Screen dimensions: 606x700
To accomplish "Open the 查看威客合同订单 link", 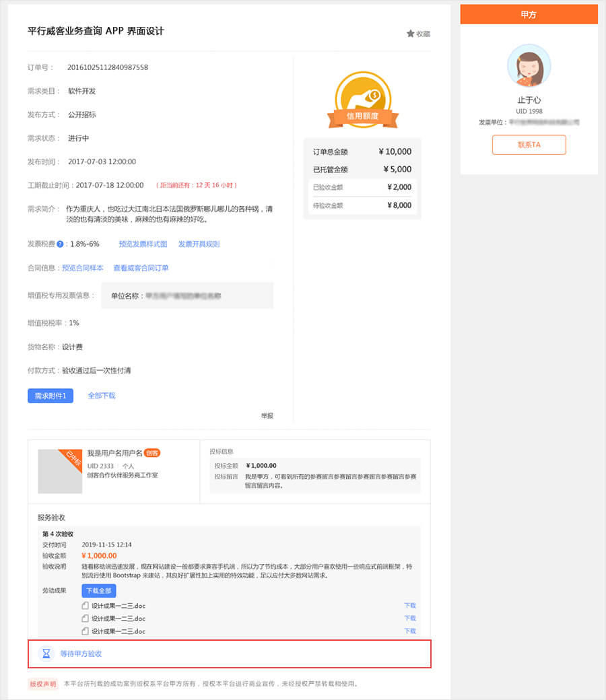I will click(141, 268).
